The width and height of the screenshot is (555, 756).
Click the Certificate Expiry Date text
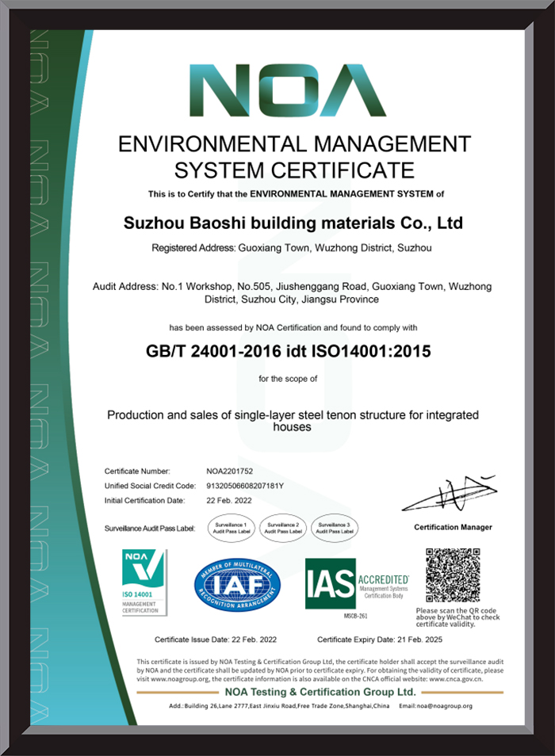(379, 640)
